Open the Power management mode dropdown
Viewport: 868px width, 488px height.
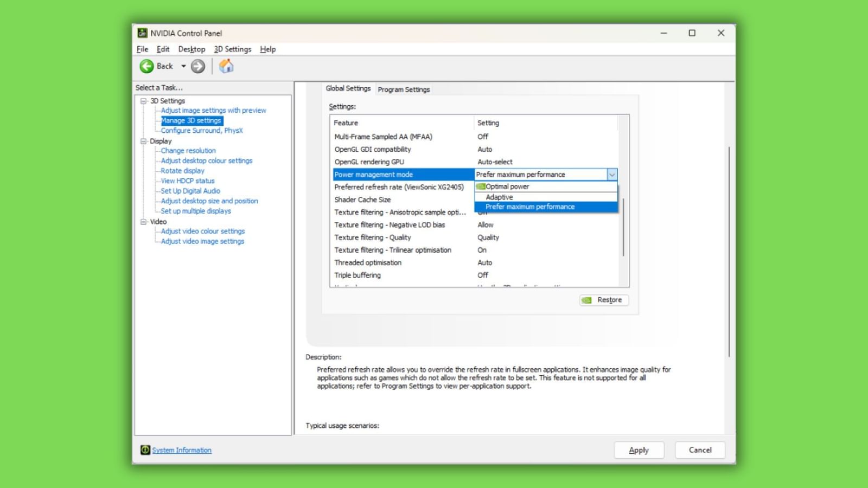[x=612, y=175]
